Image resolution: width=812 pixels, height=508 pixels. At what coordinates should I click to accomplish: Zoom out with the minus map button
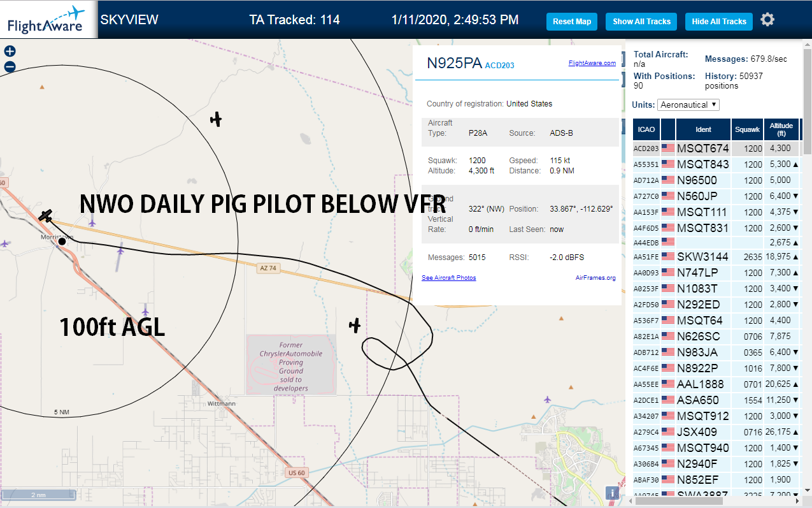pyautogui.click(x=10, y=66)
